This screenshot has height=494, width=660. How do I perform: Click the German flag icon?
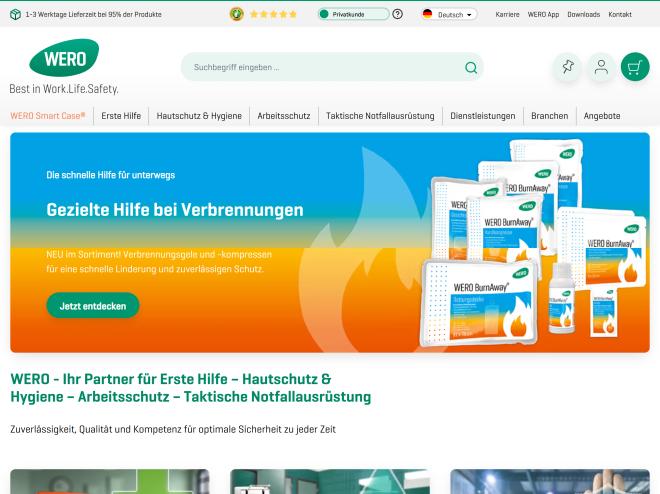pyautogui.click(x=427, y=14)
